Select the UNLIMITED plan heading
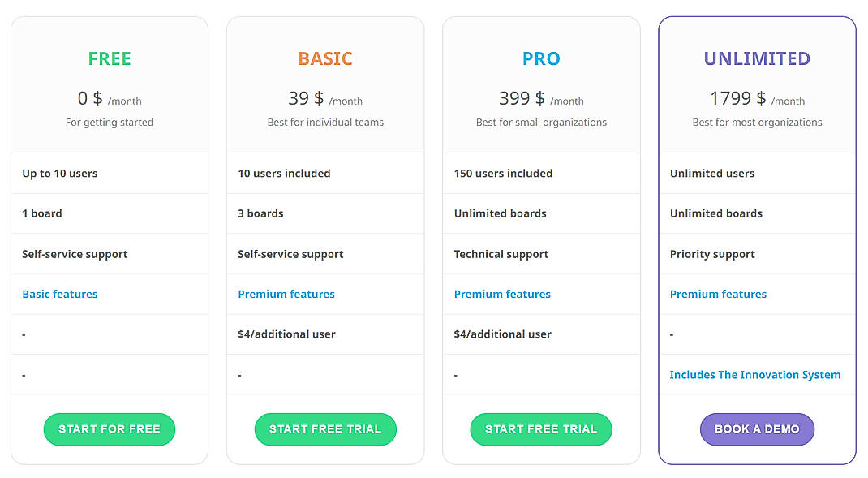Screen dimensions: 868x478 click(x=756, y=58)
